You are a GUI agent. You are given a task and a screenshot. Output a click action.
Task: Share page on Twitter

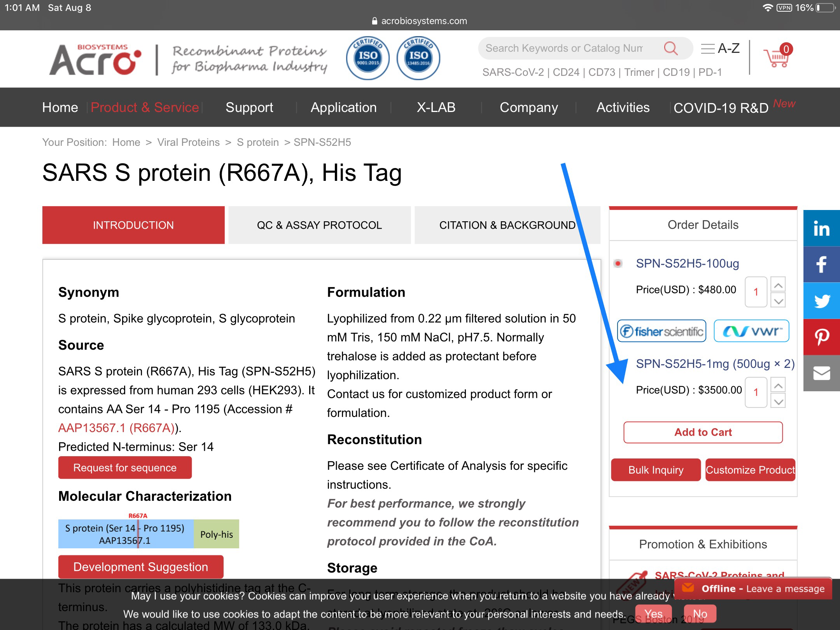click(822, 301)
